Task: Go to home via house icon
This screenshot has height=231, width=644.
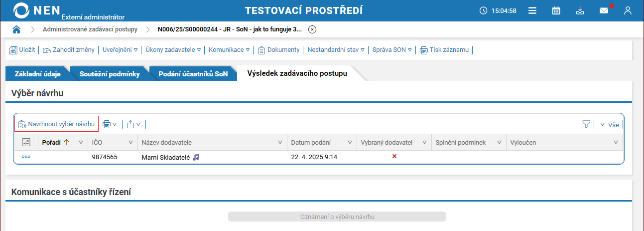Action: pyautogui.click(x=16, y=29)
